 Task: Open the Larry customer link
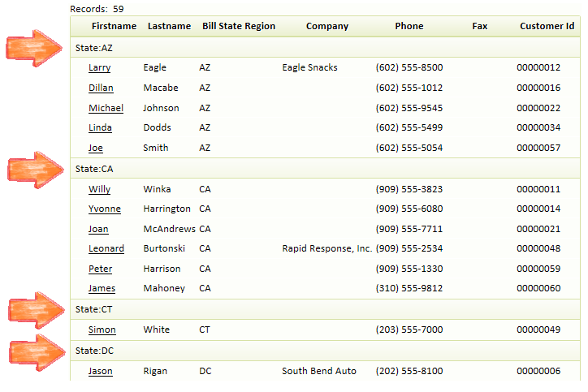[99, 68]
